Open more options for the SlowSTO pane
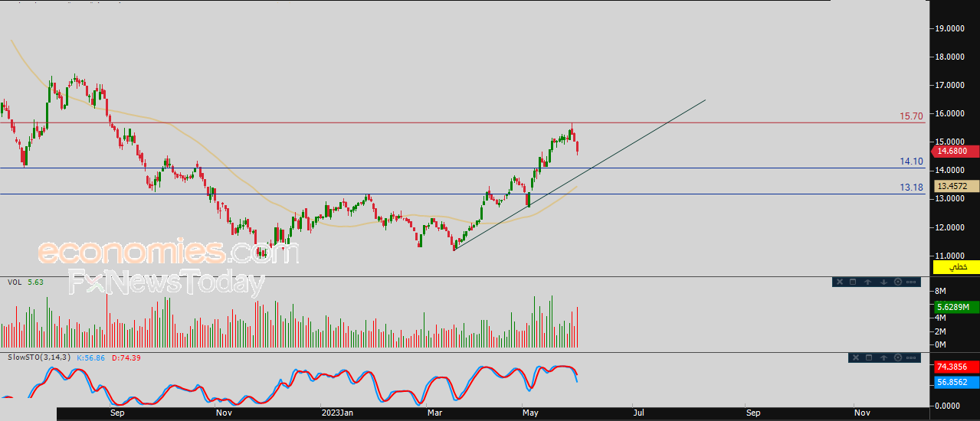The image size is (980, 421). 911,357
